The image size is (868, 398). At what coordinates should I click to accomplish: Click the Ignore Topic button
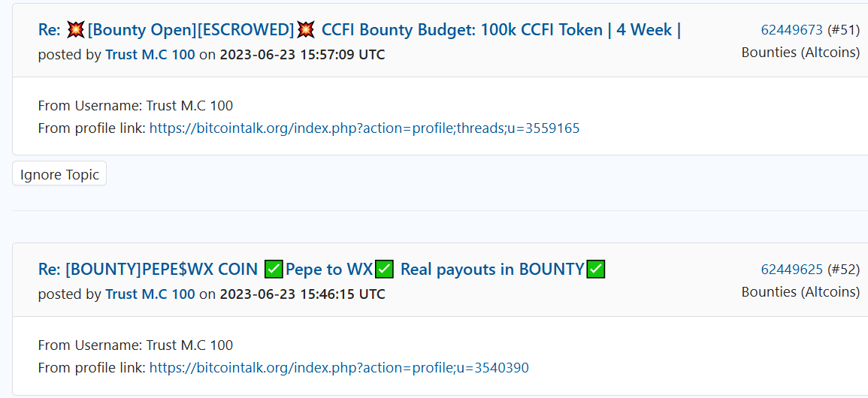pyautogui.click(x=59, y=175)
